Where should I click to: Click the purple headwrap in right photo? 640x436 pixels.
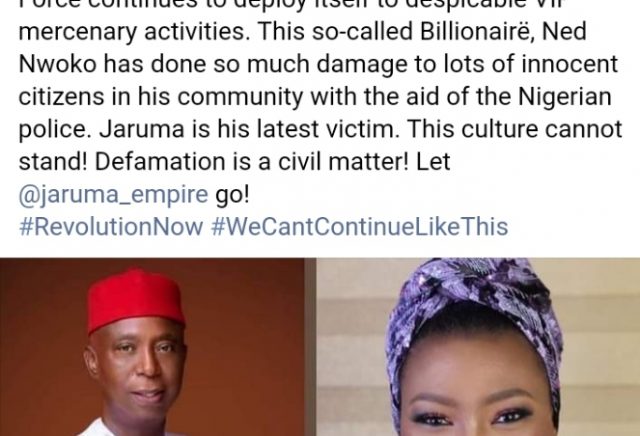coord(473,310)
